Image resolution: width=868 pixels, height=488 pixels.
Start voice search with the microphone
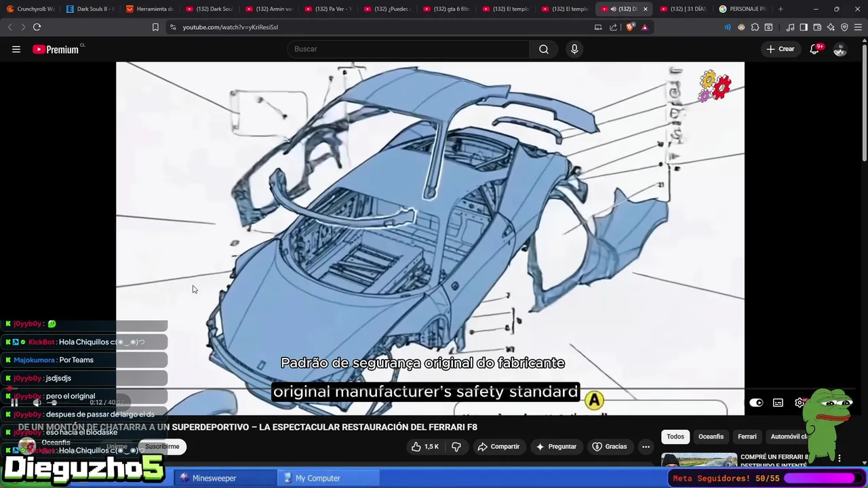coord(574,49)
